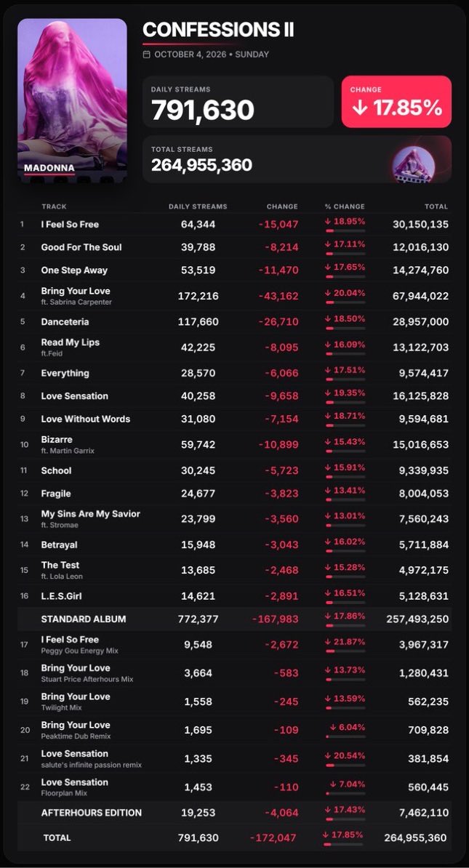This screenshot has height=868, width=469.
Task: Click the progress bar under Fragile's 13.41%
Action: click(345, 500)
